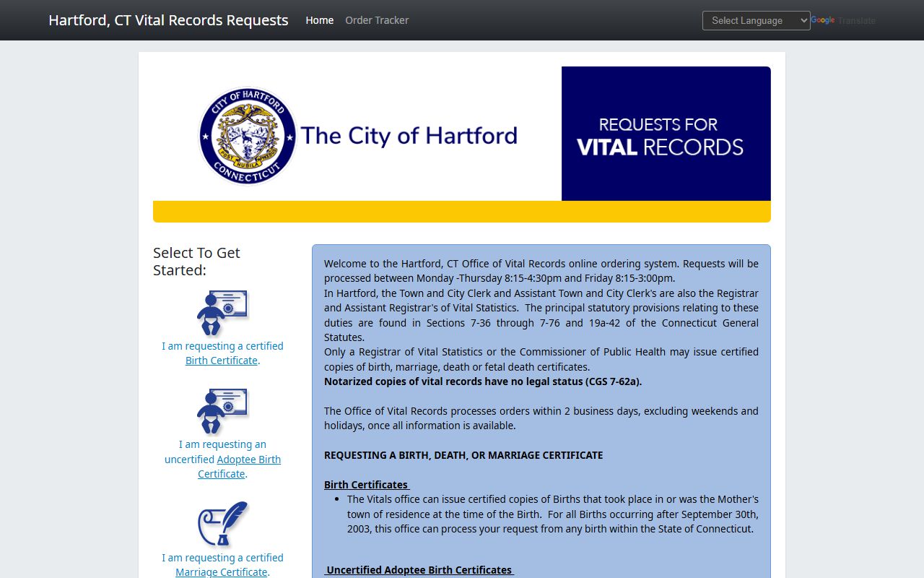
Task: Click the Uncertified Adoptee Birth Certificates heading
Action: click(419, 570)
